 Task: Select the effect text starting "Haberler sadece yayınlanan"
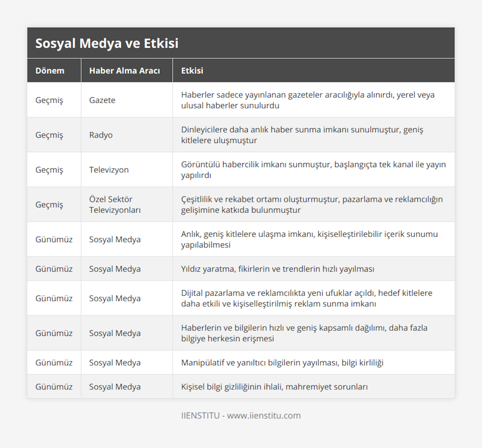coord(308,100)
